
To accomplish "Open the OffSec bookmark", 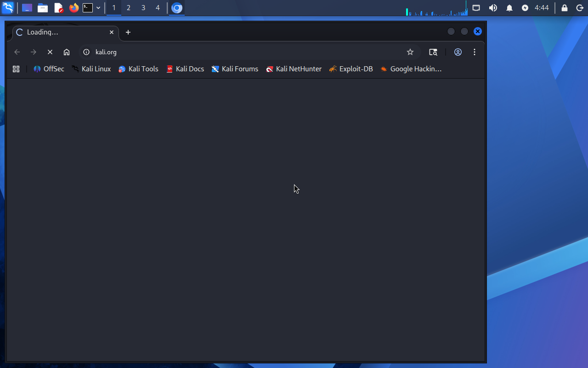I will 49,69.
